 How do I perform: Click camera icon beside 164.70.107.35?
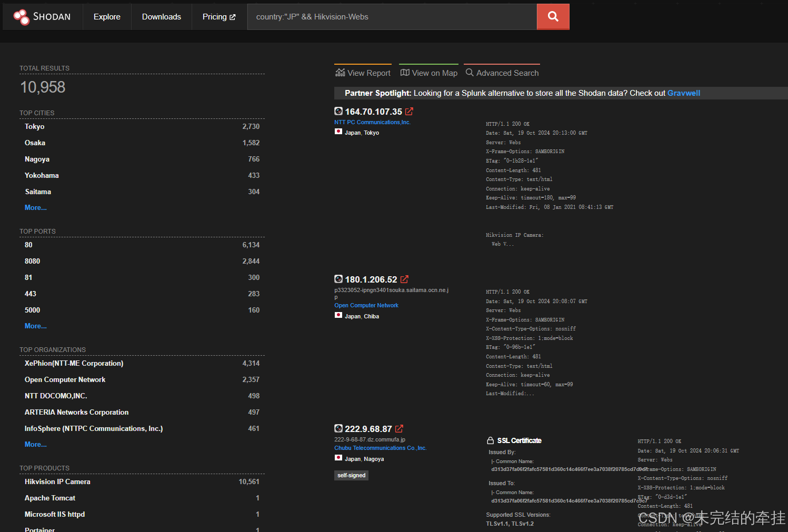[338, 111]
